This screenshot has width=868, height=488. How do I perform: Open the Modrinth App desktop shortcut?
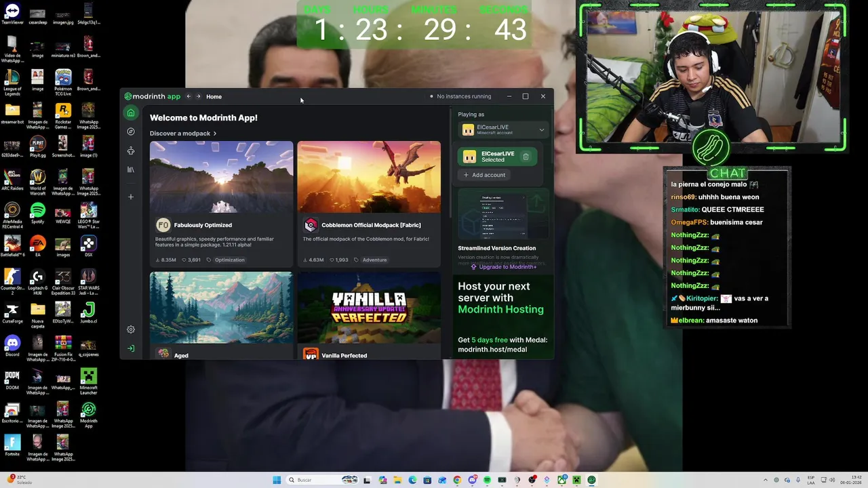pyautogui.click(x=89, y=415)
